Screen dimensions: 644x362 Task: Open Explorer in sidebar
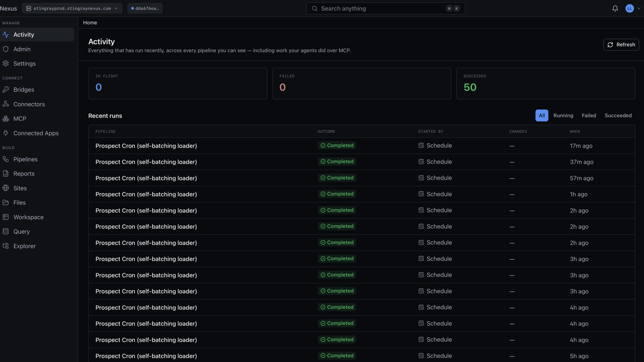(37, 246)
